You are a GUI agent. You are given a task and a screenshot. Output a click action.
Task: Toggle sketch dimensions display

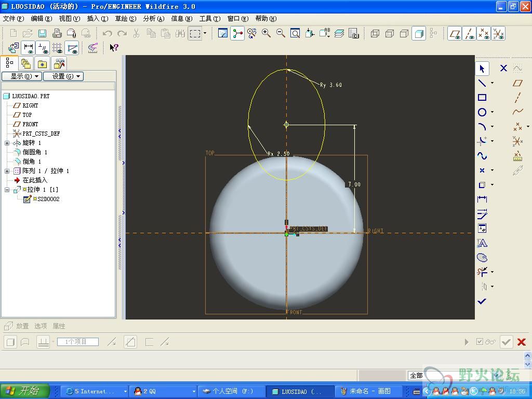(29, 47)
